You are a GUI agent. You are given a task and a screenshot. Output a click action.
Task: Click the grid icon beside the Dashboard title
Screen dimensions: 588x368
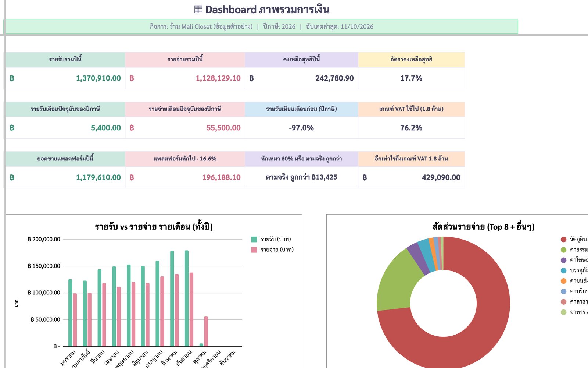tap(198, 10)
